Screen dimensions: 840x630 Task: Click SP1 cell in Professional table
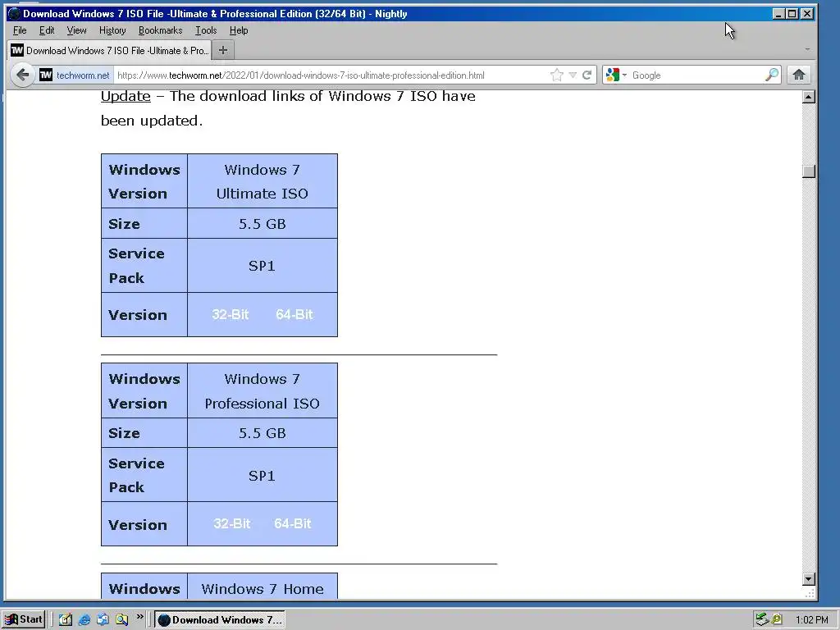click(x=262, y=475)
